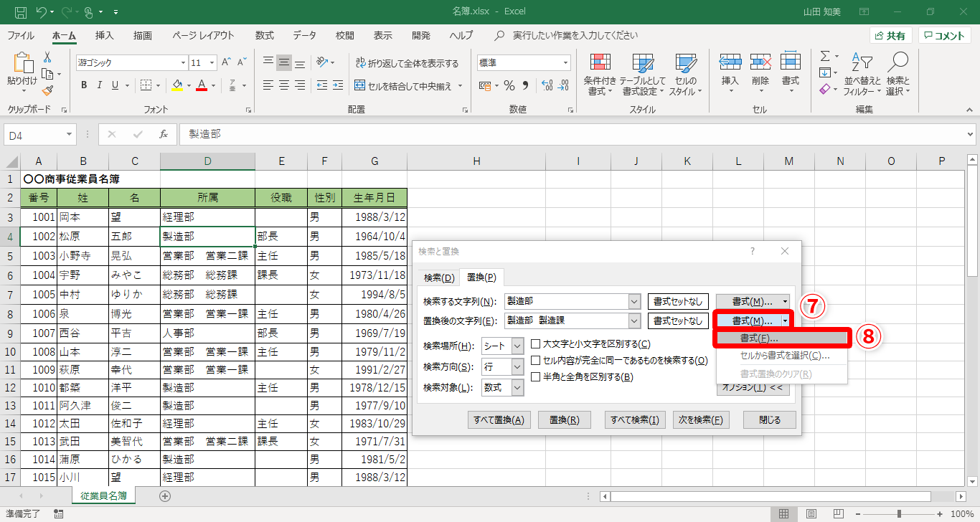Screen dimensions: 980x522
Task: Click the Save icon in title bar
Action: pos(20,12)
